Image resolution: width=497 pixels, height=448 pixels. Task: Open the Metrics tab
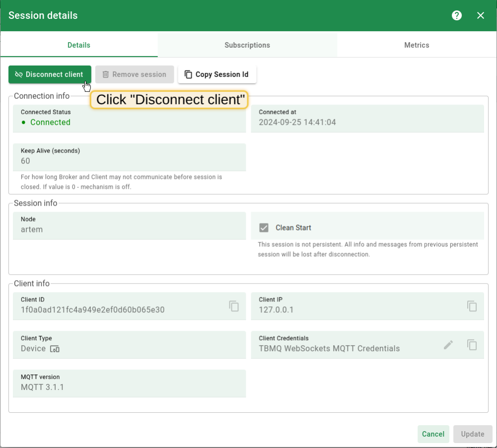coord(416,45)
